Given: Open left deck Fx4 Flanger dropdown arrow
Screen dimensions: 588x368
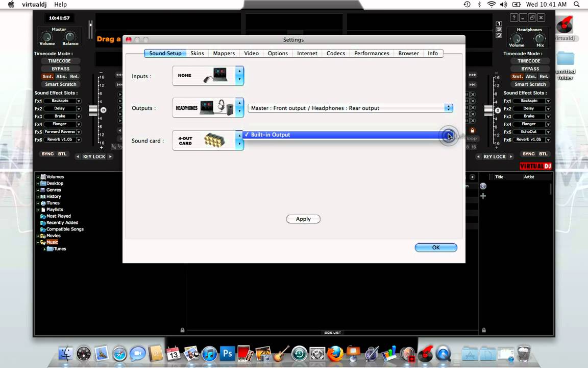Looking at the screenshot, I should tap(79, 124).
